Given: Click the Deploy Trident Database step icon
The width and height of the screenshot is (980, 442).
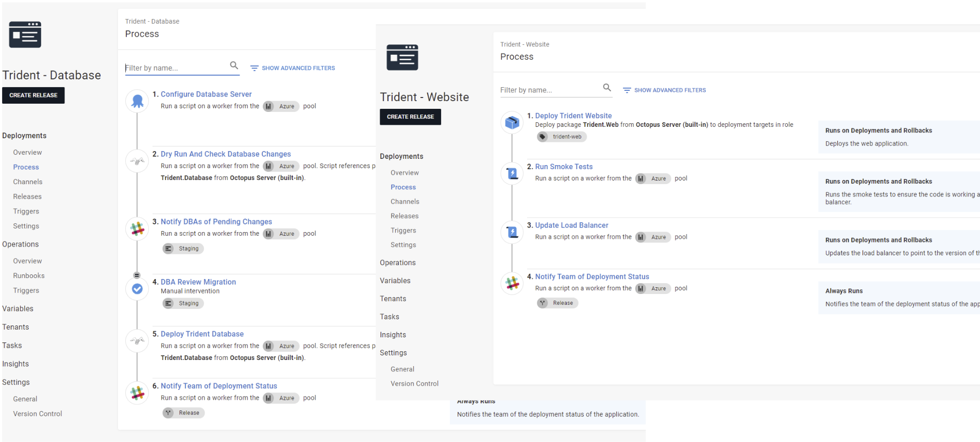Looking at the screenshot, I should [137, 341].
